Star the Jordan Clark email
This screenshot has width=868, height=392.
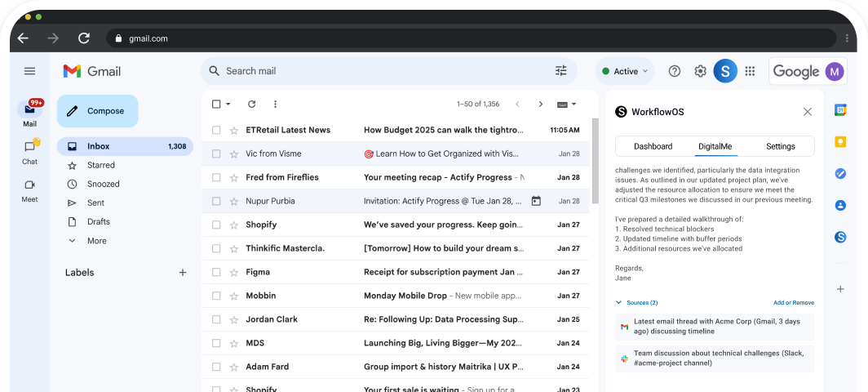click(x=234, y=319)
